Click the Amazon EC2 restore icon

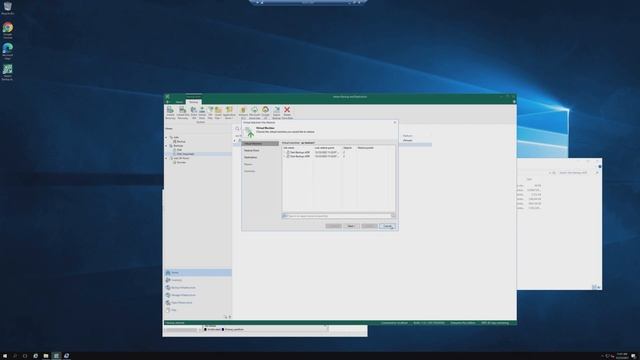click(x=243, y=112)
